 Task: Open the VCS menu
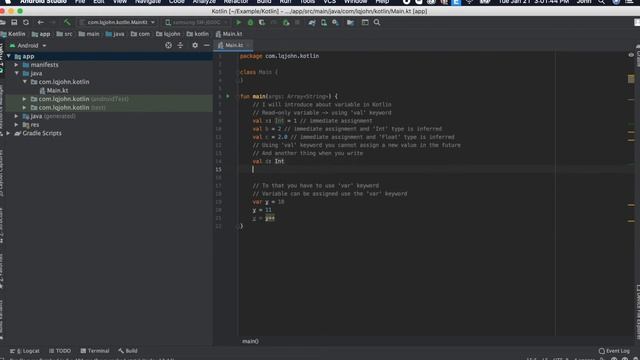point(329,2)
